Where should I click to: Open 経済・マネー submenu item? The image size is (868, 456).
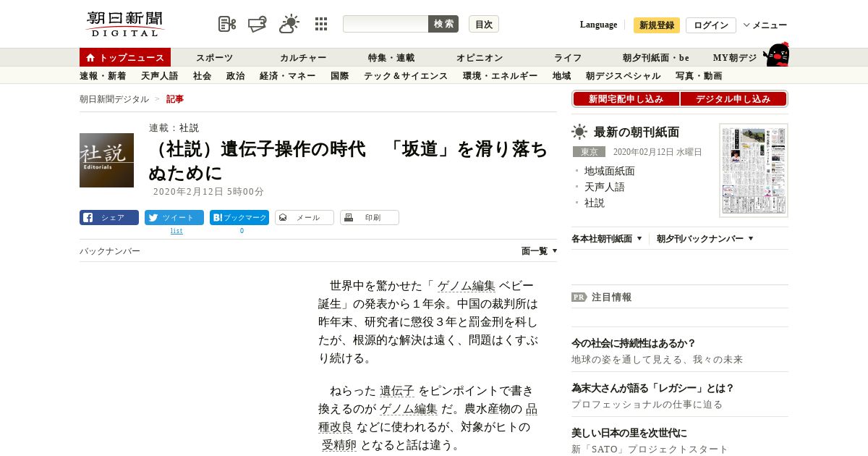(287, 76)
